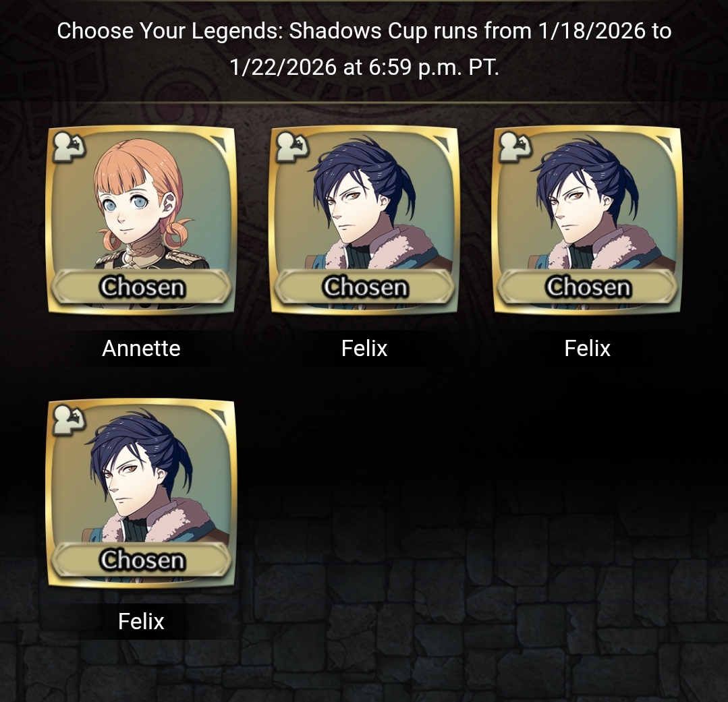Click the Shadows Cup schedule announcement text
728x702 pixels.
click(364, 49)
